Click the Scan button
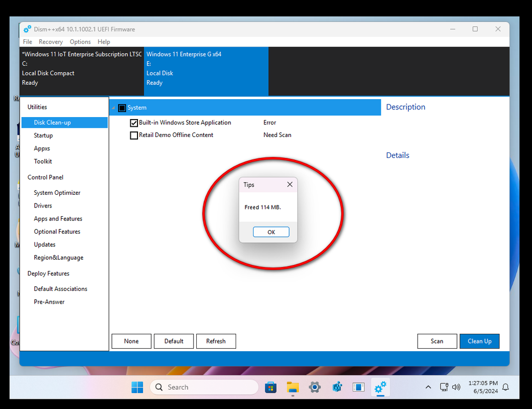This screenshot has width=532, height=409. pos(437,341)
